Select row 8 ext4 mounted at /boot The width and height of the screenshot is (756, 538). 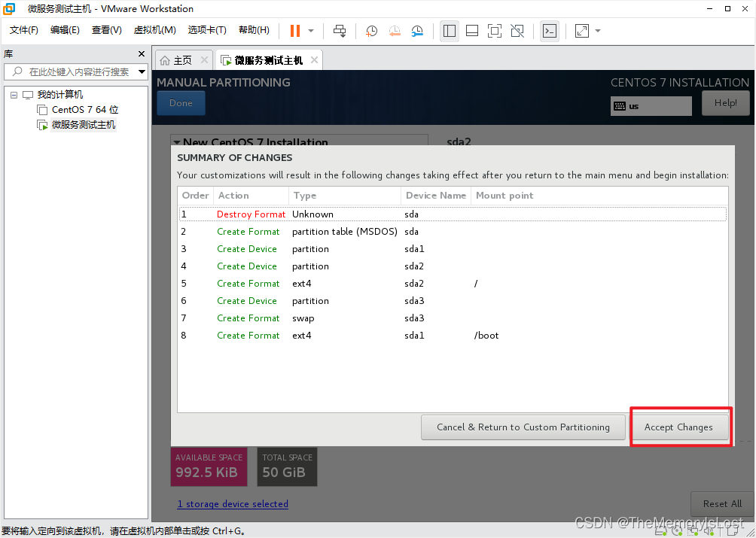click(x=453, y=336)
